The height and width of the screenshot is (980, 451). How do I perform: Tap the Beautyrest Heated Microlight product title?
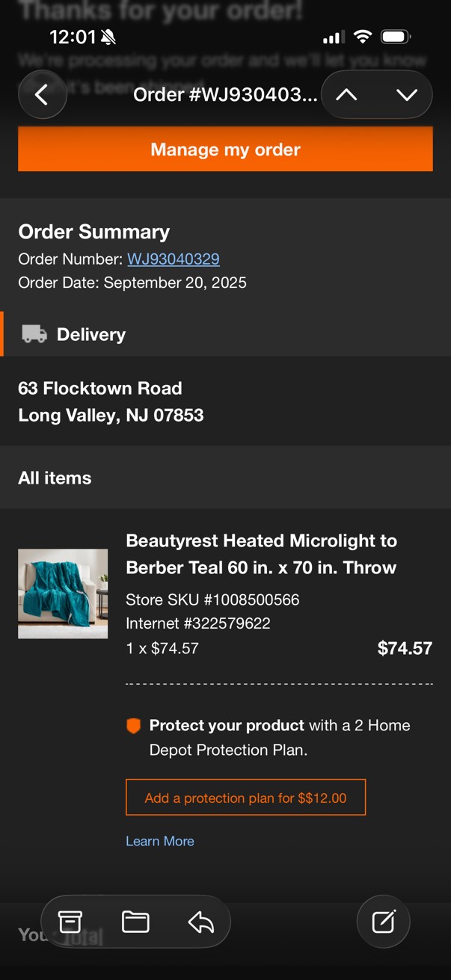point(261,554)
